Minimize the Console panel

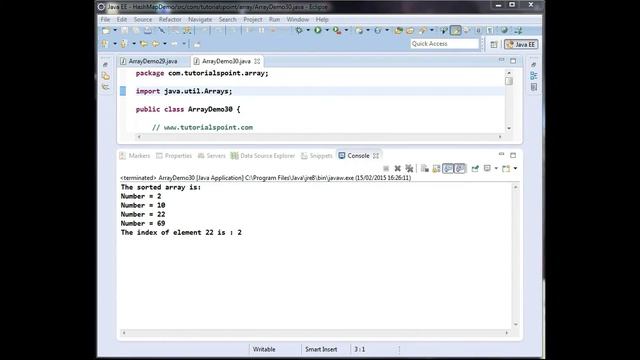(502, 154)
